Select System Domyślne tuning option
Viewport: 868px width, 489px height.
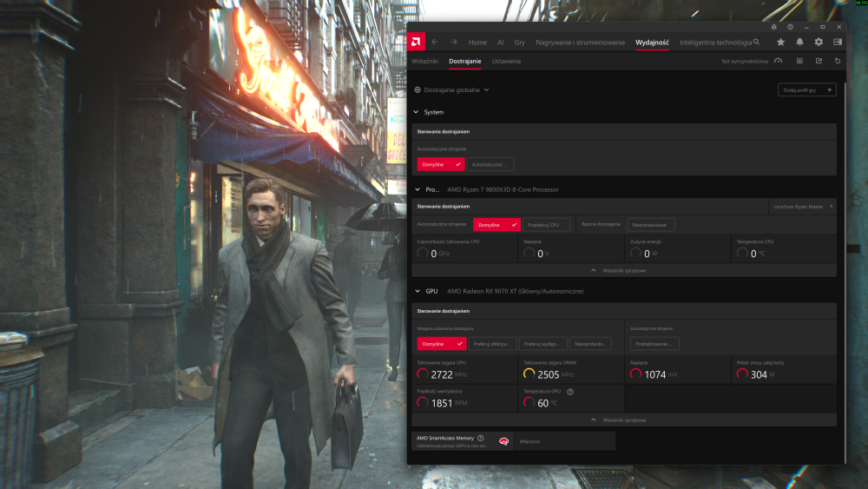coord(441,164)
